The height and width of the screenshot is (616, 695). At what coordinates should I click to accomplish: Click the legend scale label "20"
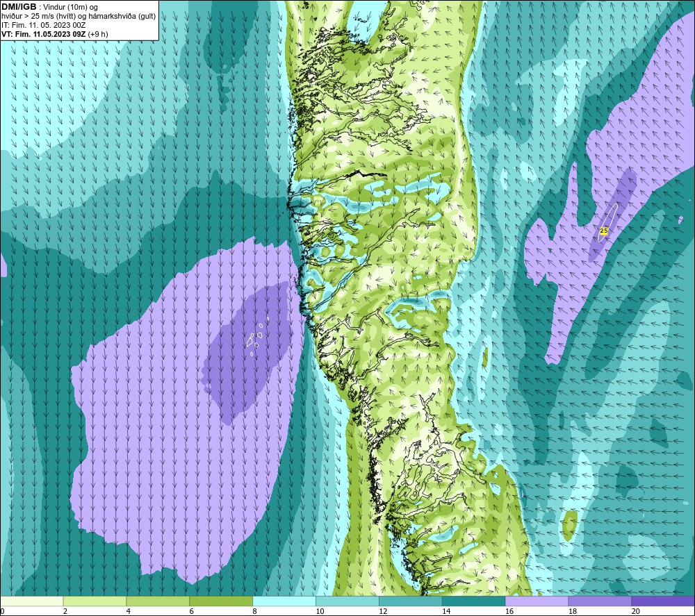pyautogui.click(x=636, y=611)
